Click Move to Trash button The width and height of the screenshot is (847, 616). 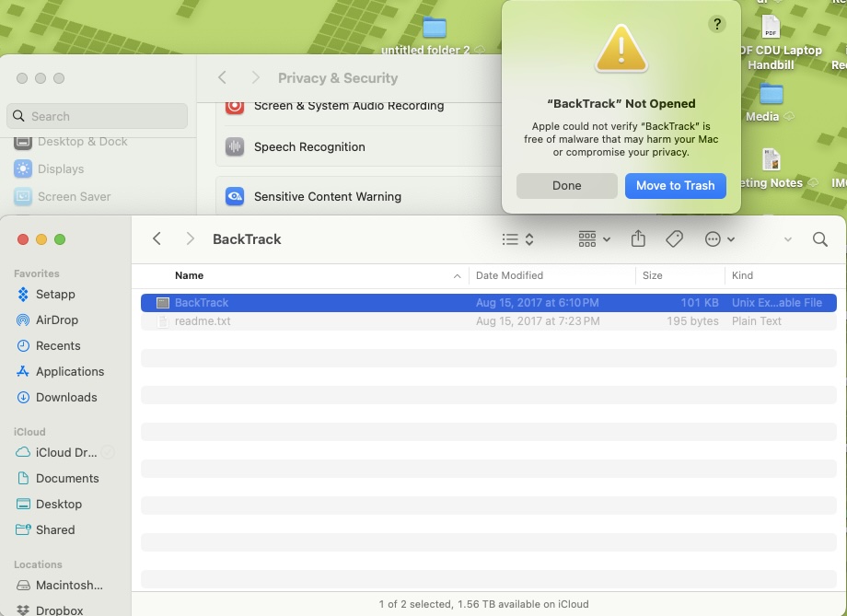pos(675,186)
